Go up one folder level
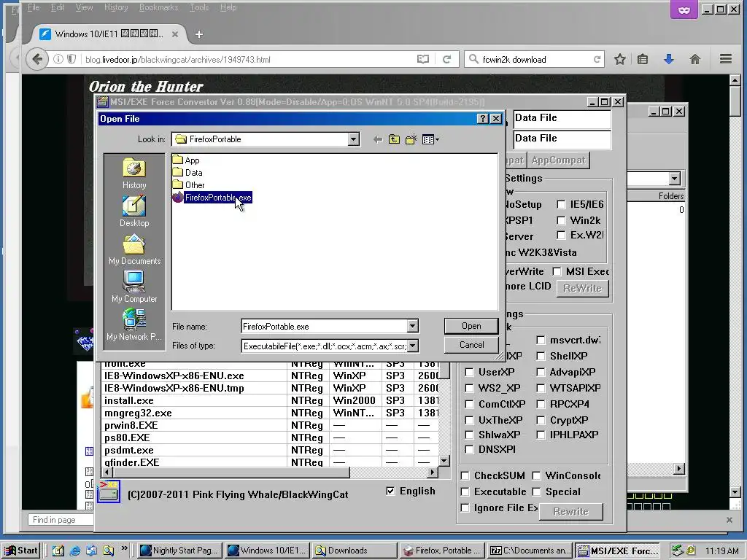The image size is (747, 560). [394, 139]
